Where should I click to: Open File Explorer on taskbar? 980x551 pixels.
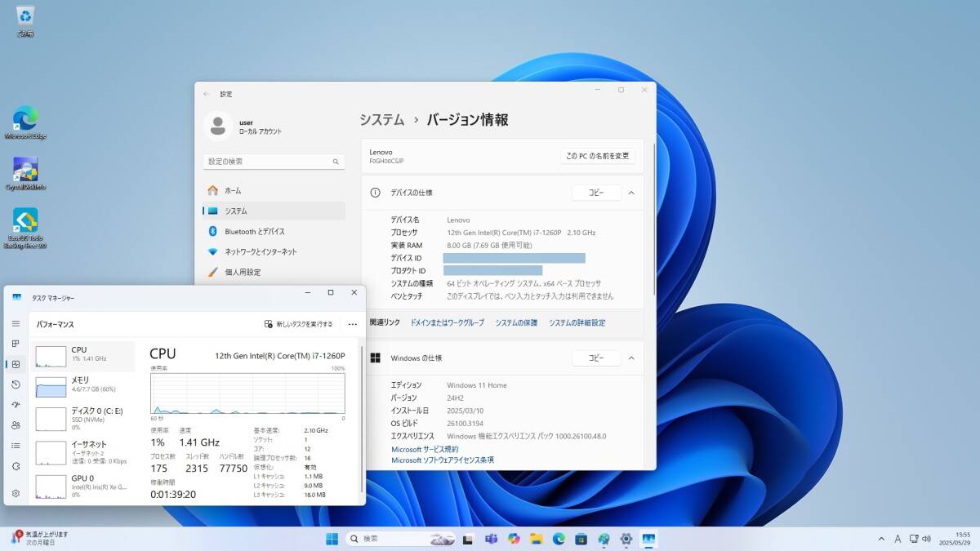point(537,539)
